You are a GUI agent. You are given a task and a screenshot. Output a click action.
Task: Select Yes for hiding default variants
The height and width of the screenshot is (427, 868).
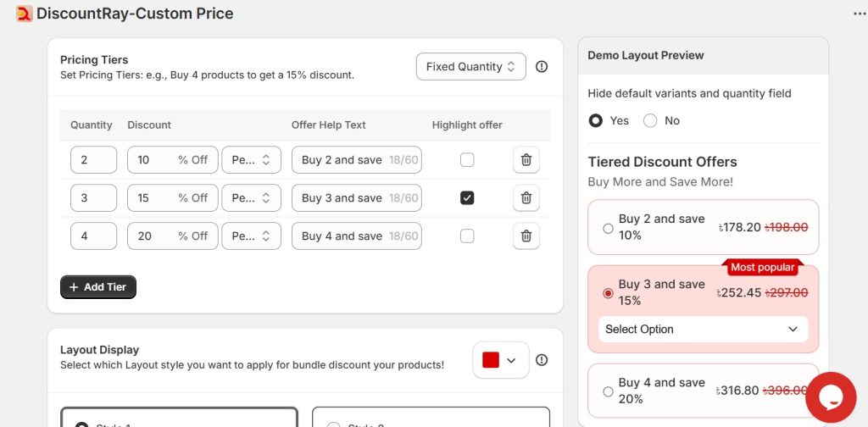(x=596, y=120)
